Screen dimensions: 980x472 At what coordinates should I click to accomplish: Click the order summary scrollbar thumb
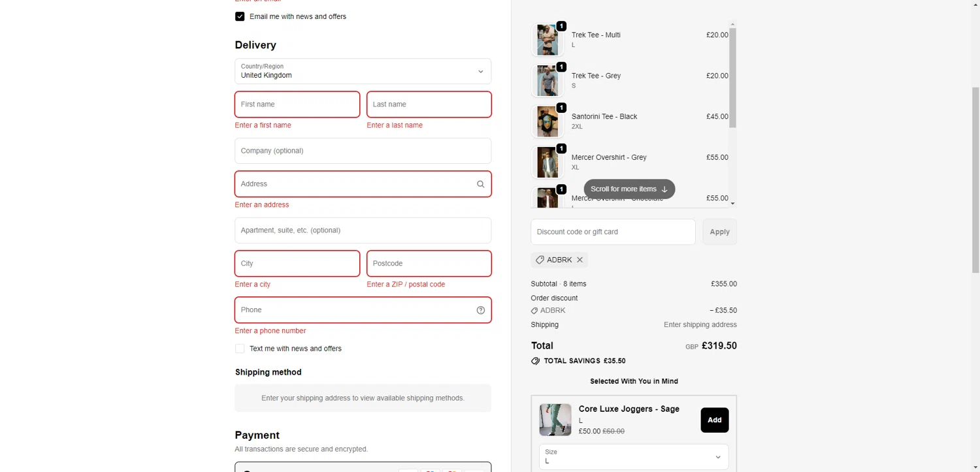click(x=732, y=77)
